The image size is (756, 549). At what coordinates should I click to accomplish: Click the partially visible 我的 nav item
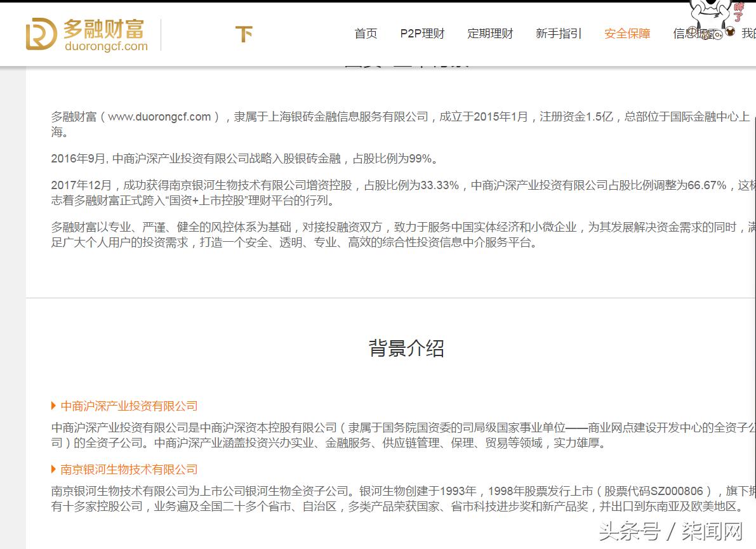pos(749,34)
